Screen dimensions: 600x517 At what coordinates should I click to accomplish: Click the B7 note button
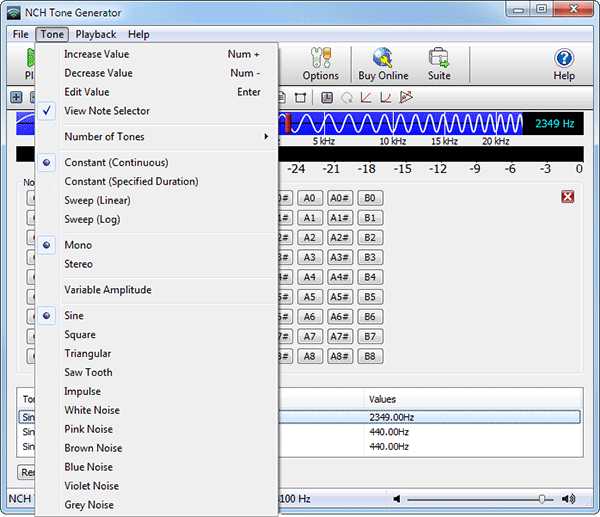click(370, 337)
